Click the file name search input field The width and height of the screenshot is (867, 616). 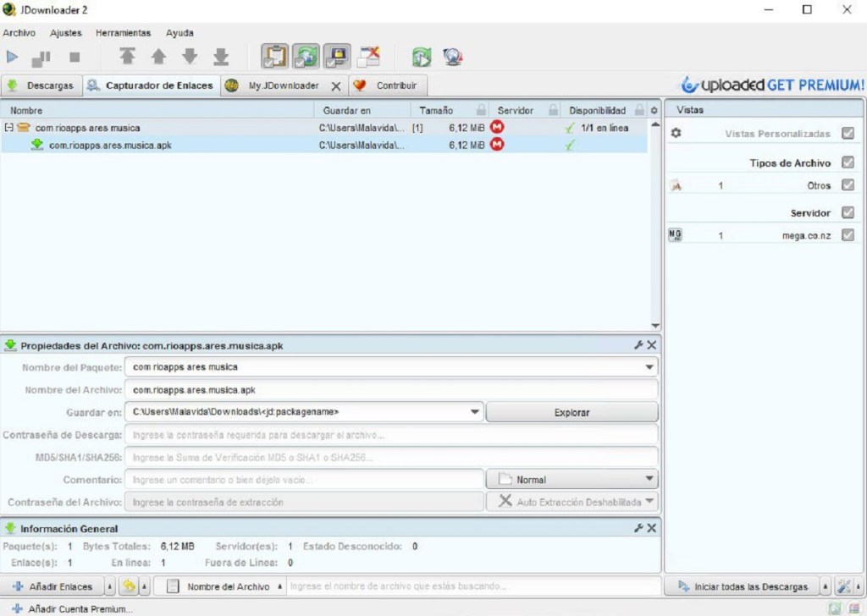(x=472, y=586)
